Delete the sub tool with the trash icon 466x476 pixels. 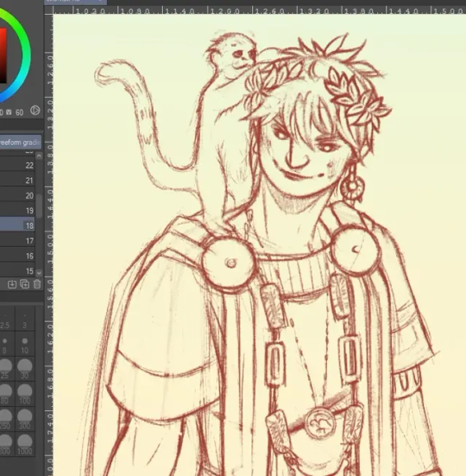(x=37, y=284)
